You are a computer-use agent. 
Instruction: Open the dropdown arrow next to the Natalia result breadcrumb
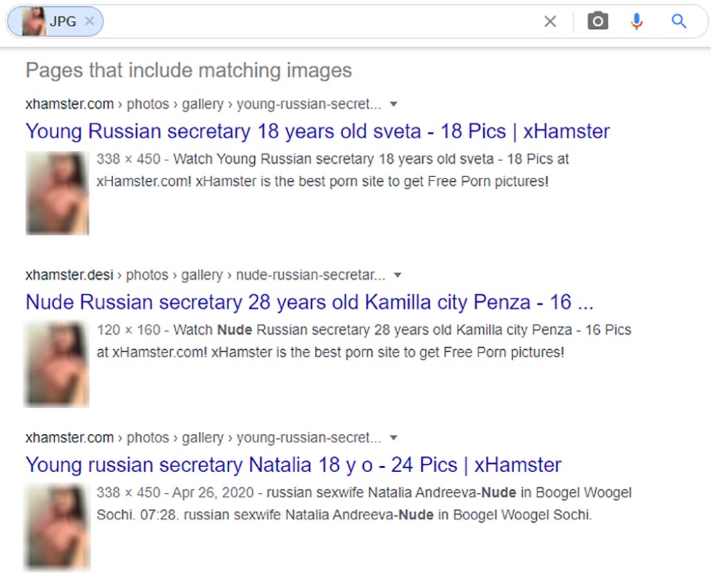393,437
